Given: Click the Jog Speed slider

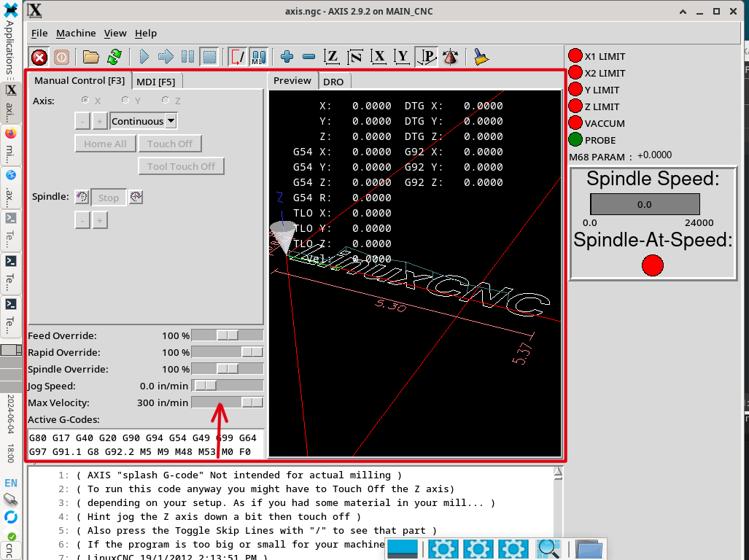Looking at the screenshot, I should coord(228,386).
